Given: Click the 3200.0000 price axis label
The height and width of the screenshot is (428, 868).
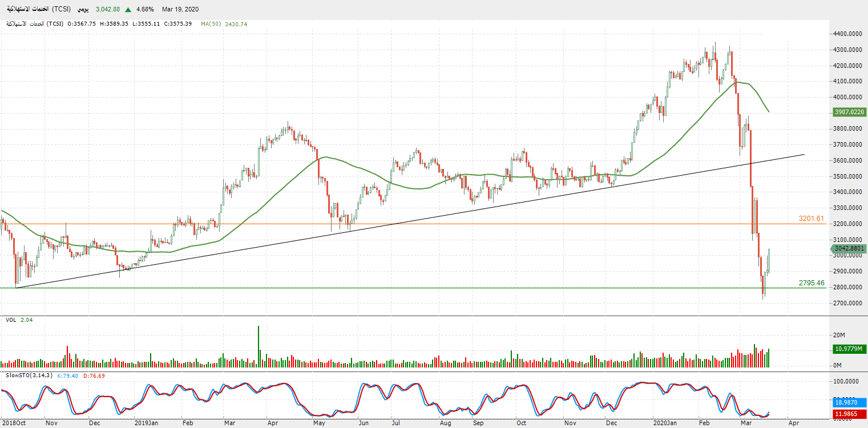Looking at the screenshot, I should 847,224.
